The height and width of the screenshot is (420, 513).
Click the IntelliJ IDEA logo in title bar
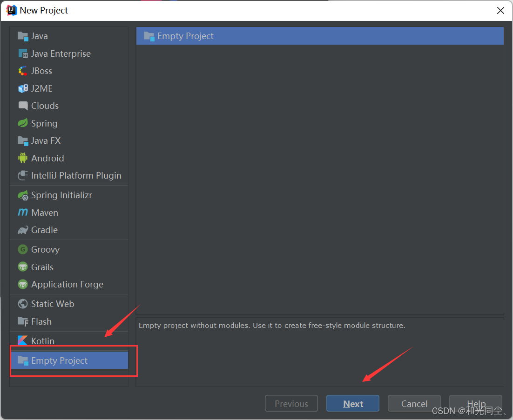pos(12,10)
